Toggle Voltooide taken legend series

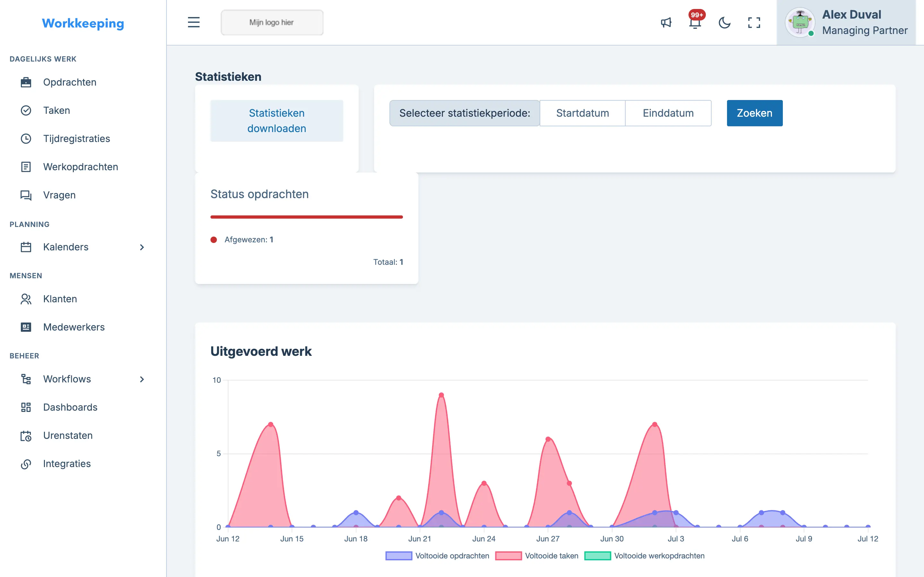click(x=537, y=556)
